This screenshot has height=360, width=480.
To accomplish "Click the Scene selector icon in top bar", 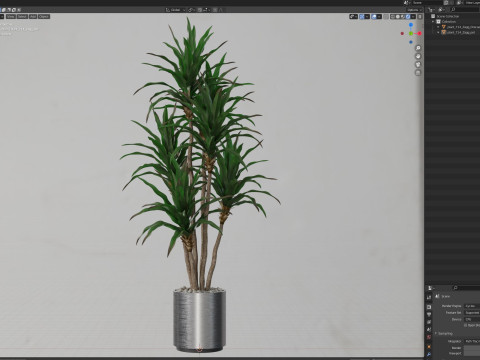I will pyautogui.click(x=407, y=3).
